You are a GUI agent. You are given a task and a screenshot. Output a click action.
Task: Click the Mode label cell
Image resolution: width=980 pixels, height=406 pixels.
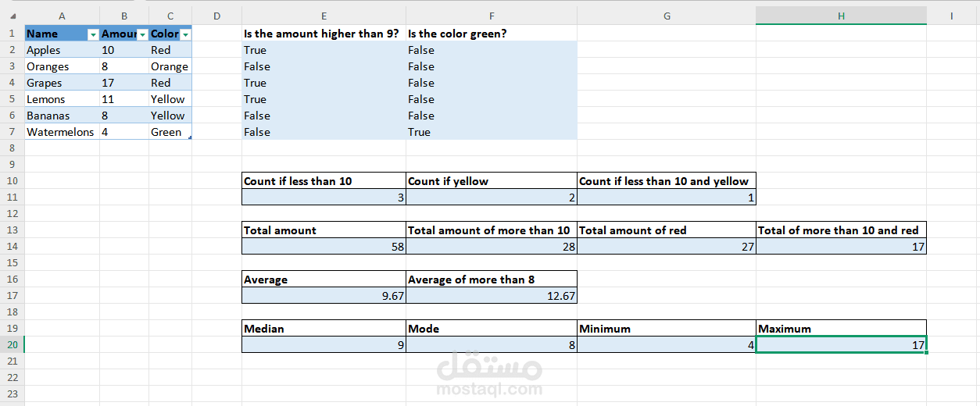492,329
